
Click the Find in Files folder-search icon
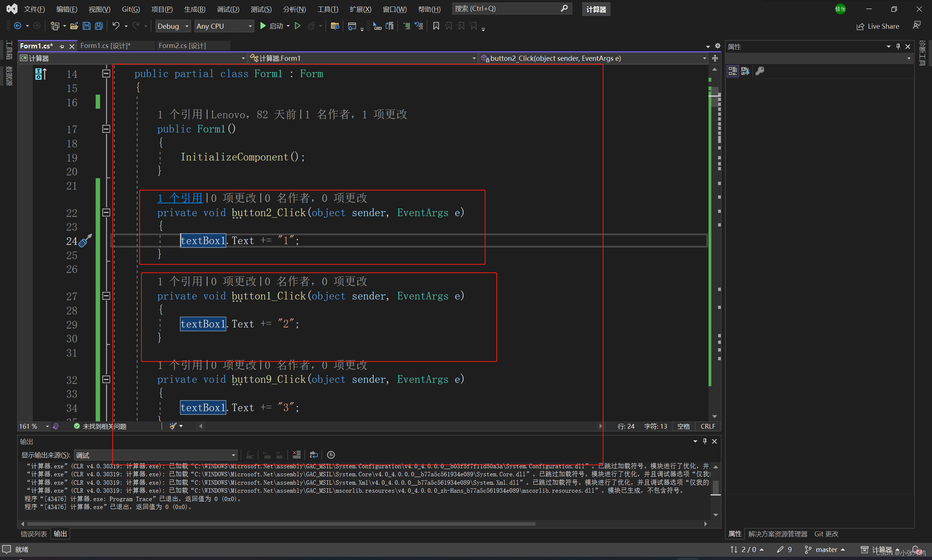pos(335,26)
